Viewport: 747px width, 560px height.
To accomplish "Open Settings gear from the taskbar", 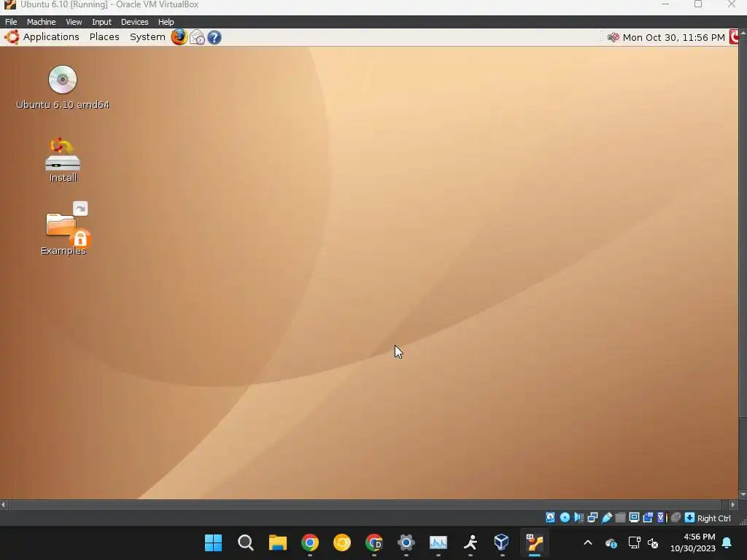I will 406,542.
